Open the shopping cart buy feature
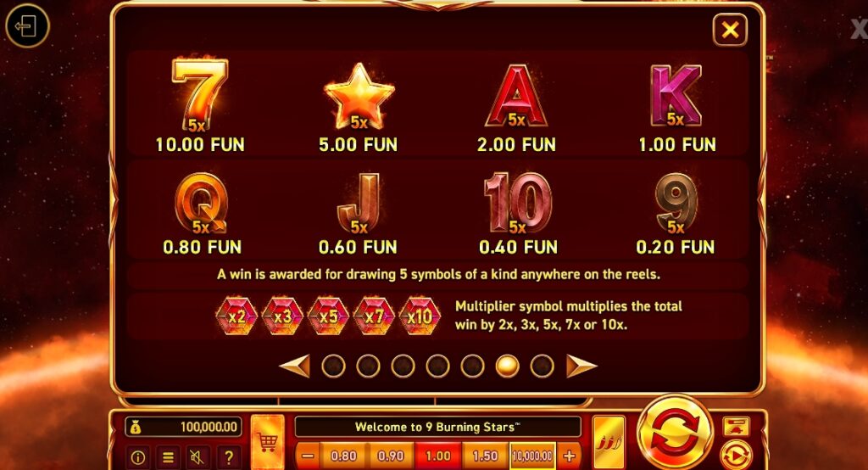 point(267,442)
